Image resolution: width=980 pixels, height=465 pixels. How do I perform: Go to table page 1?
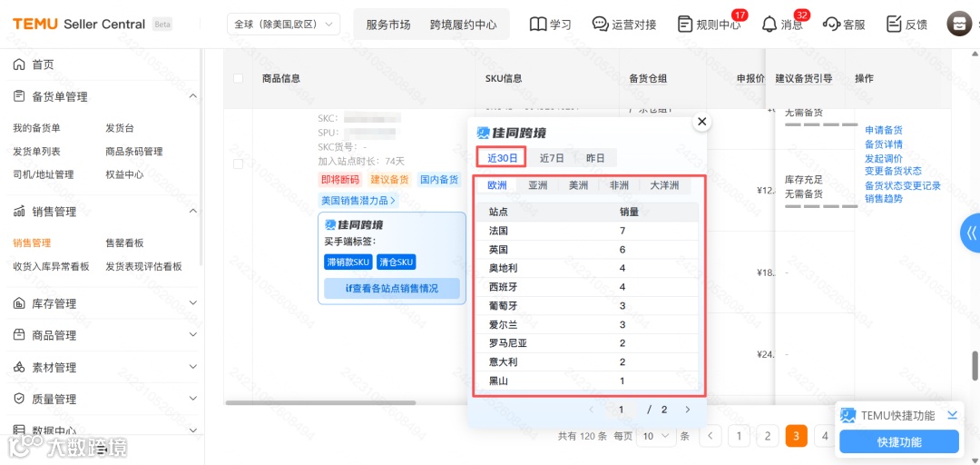pos(740,436)
